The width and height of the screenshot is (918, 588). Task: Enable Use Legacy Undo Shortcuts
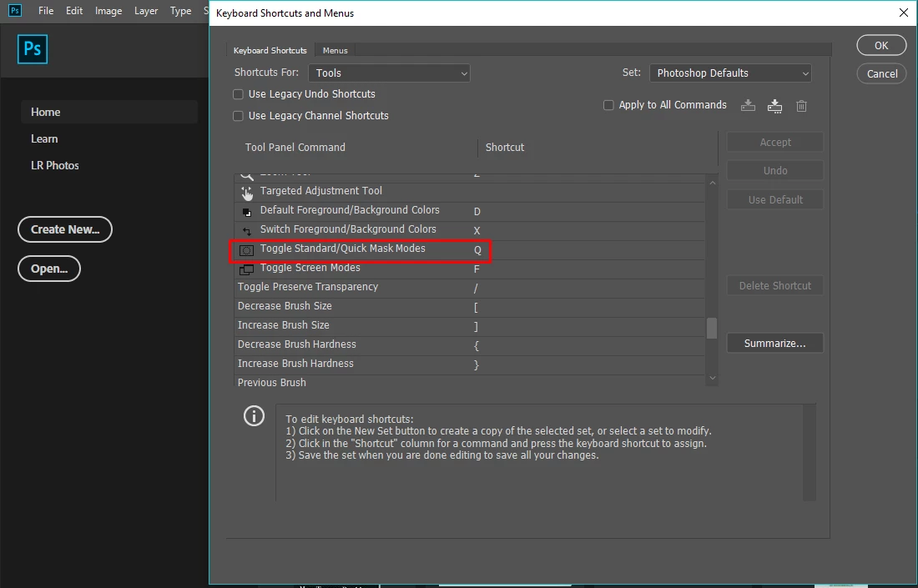[239, 94]
